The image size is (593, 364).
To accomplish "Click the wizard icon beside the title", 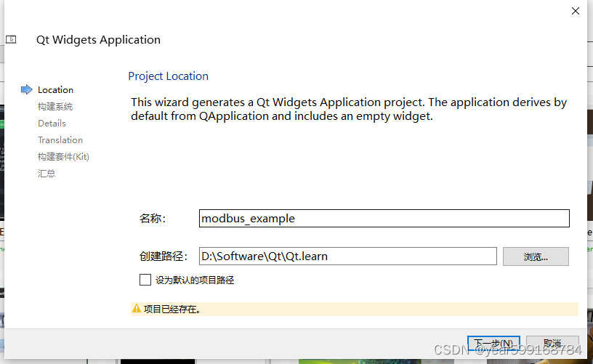I will 11,39.
